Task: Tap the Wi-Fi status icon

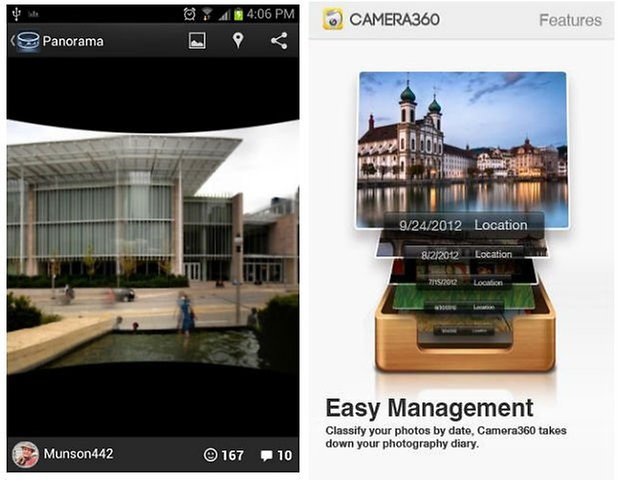Action: (206, 14)
